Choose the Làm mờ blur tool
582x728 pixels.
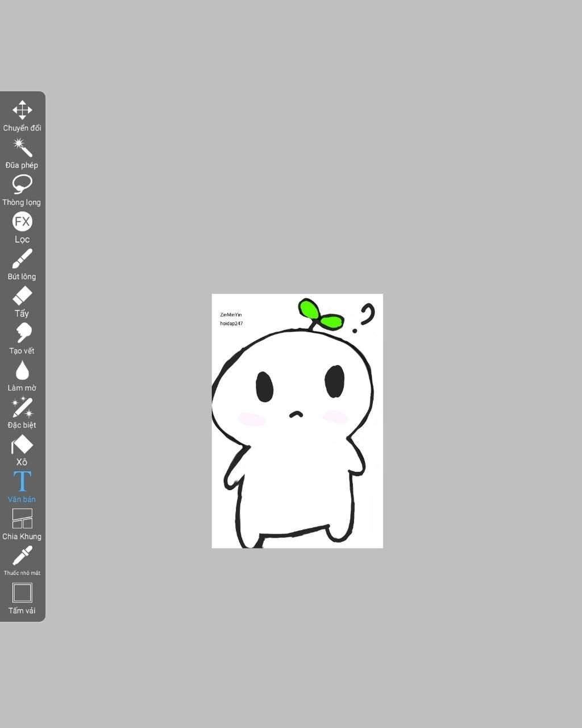(22, 376)
